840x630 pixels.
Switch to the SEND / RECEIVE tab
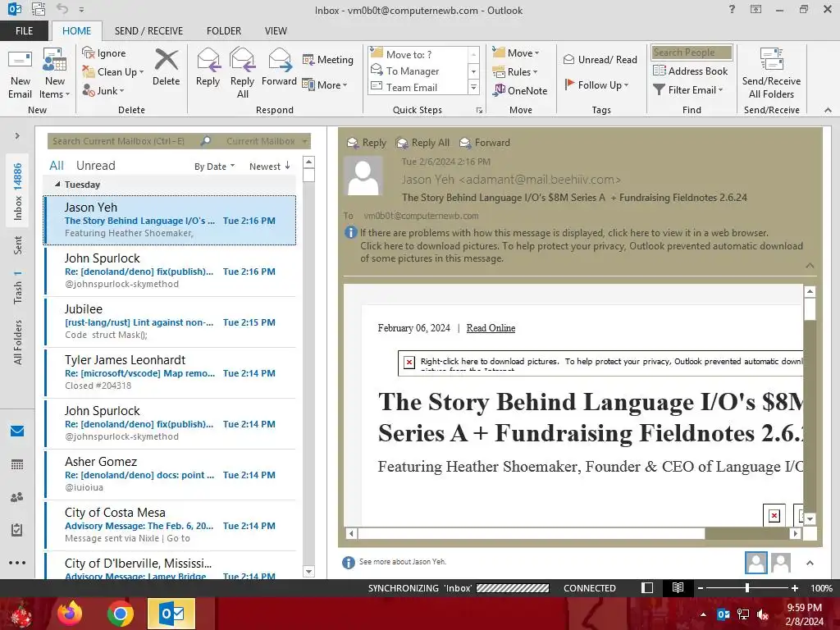pos(149,30)
